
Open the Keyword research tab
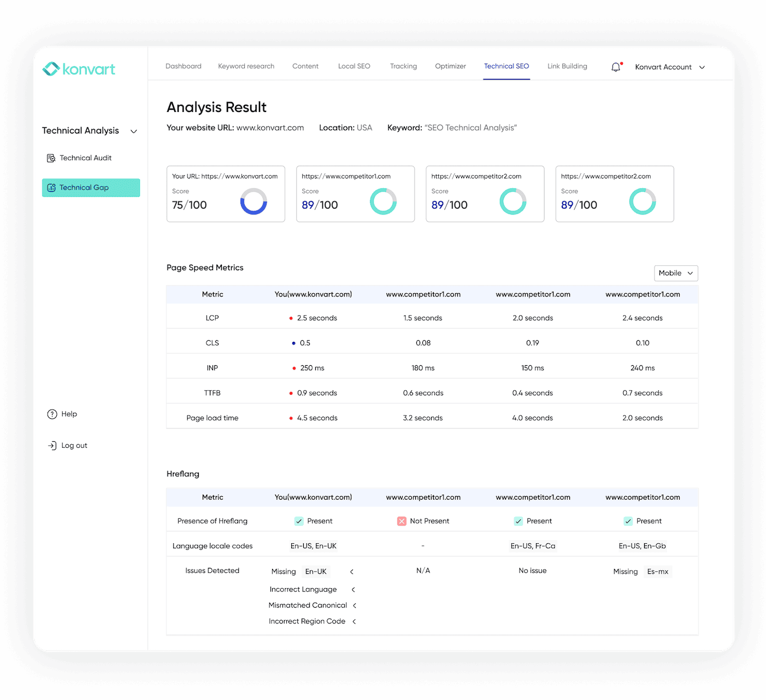pyautogui.click(x=246, y=66)
